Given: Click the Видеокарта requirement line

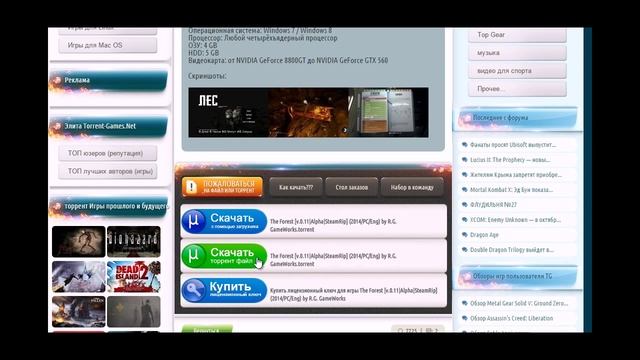Looking at the screenshot, I should pyautogui.click(x=288, y=60).
